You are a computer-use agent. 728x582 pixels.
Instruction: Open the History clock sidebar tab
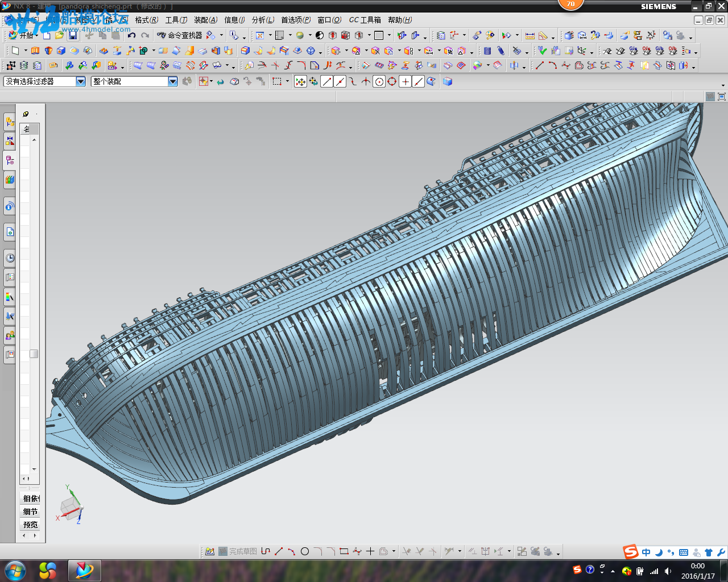(10, 258)
